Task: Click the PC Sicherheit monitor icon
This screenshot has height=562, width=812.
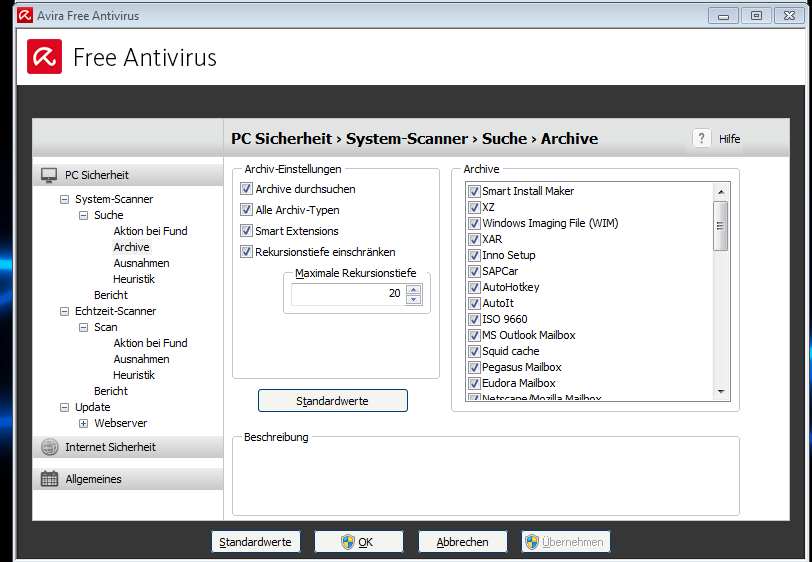Action: (49, 175)
